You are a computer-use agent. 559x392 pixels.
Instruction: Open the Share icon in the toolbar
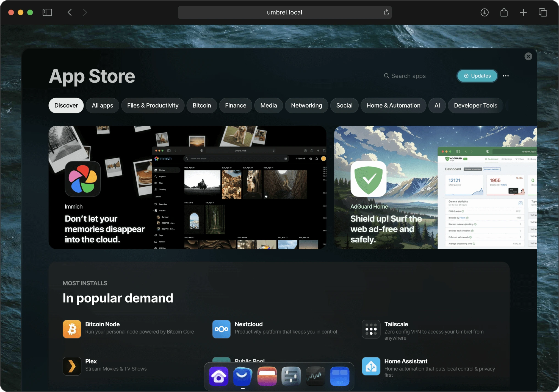pos(504,12)
